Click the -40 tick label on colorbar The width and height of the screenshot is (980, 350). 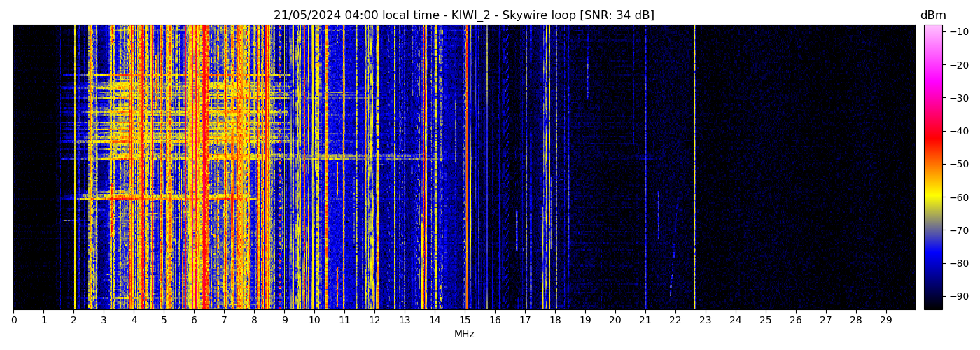[x=958, y=131]
